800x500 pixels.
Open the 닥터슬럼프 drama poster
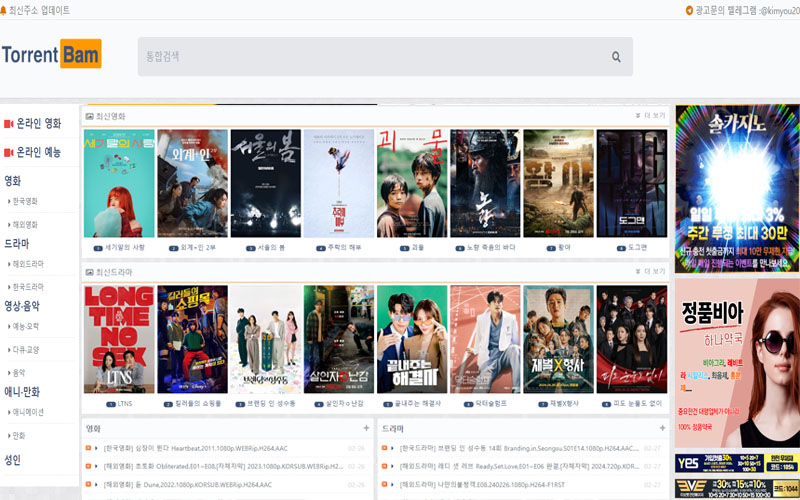pos(485,339)
